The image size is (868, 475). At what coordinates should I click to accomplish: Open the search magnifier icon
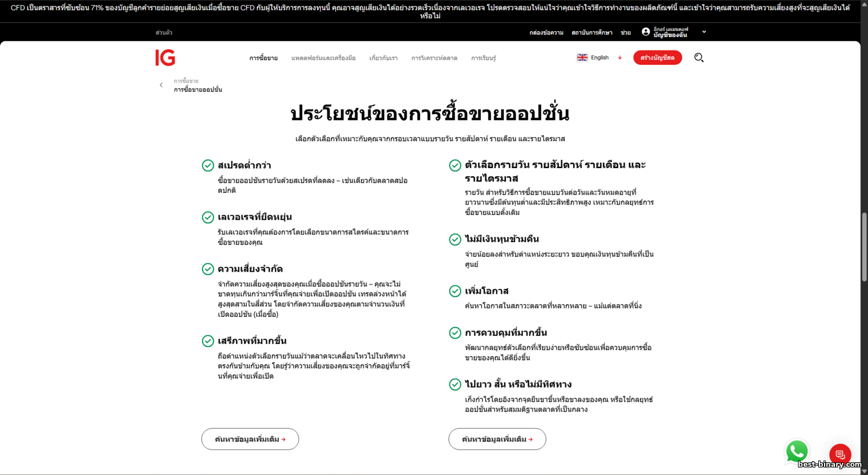click(x=698, y=57)
